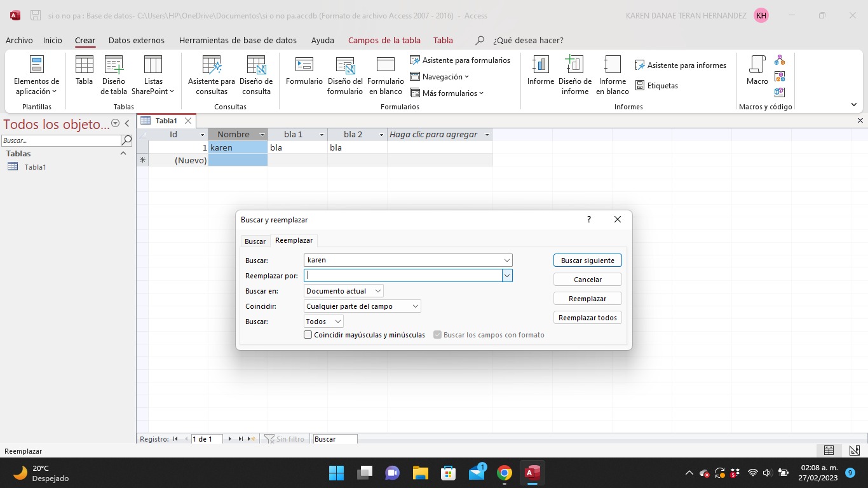The height and width of the screenshot is (488, 868).
Task: Switch to Datos externos tab
Action: click(137, 40)
